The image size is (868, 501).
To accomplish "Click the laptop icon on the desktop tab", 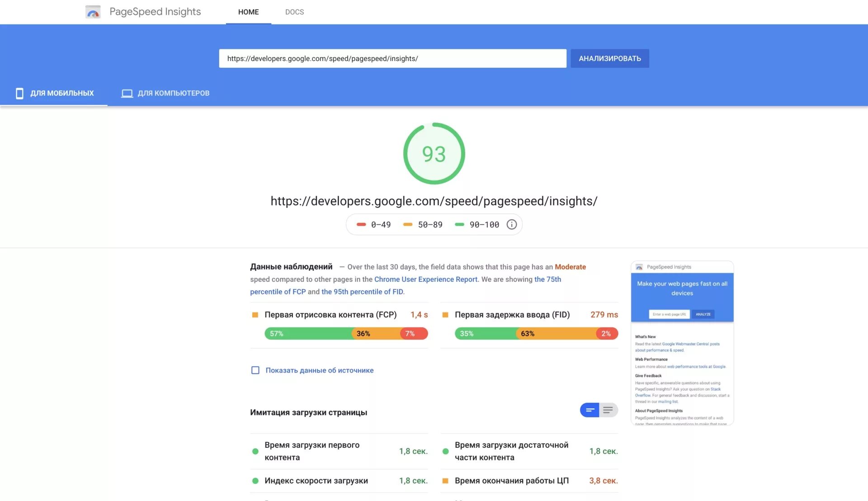I will [127, 93].
